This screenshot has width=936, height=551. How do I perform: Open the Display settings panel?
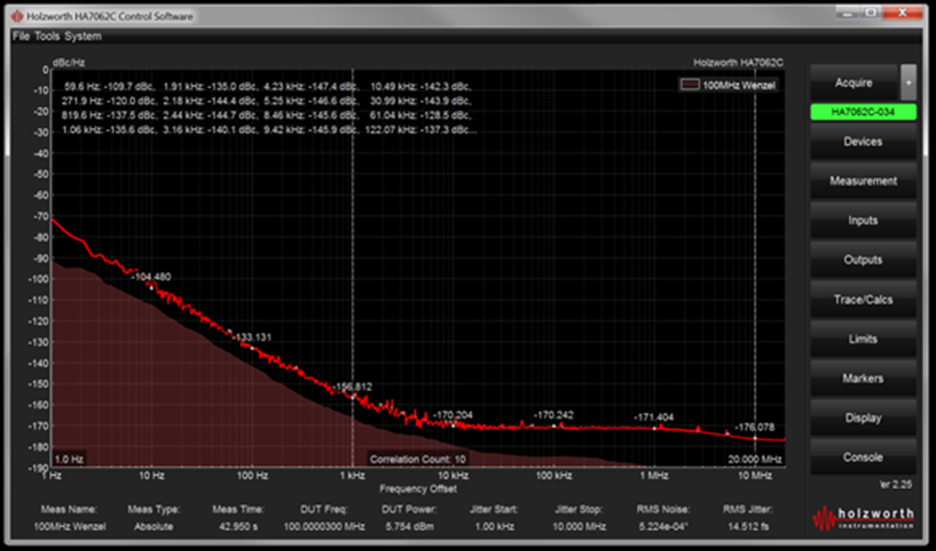(x=862, y=418)
